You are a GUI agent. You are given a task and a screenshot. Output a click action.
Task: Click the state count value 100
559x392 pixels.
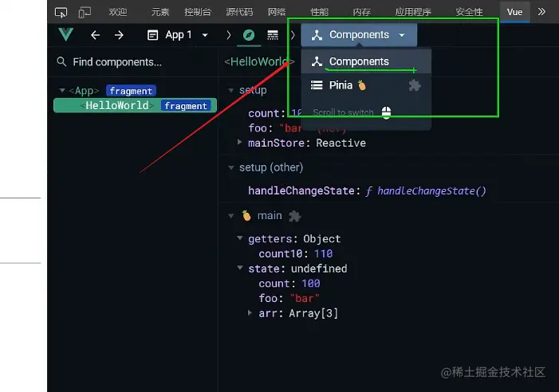[x=311, y=284]
